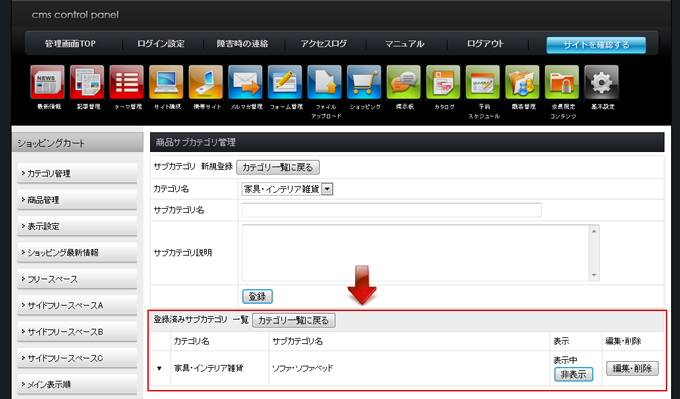The width and height of the screenshot is (680, 399).
Task: Open the カタログ catalog icon
Action: coord(443,82)
